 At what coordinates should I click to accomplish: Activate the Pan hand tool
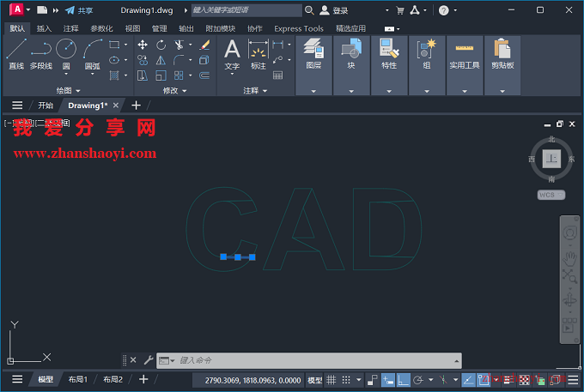coord(569,257)
